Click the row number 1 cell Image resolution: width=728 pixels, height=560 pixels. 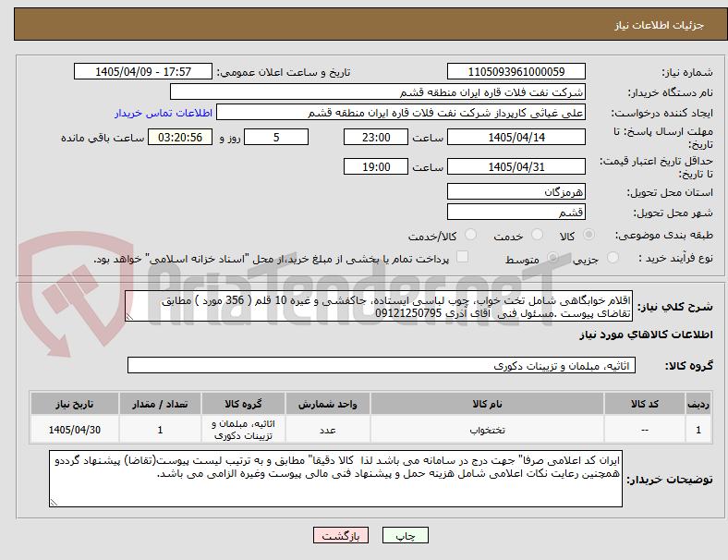tap(698, 430)
